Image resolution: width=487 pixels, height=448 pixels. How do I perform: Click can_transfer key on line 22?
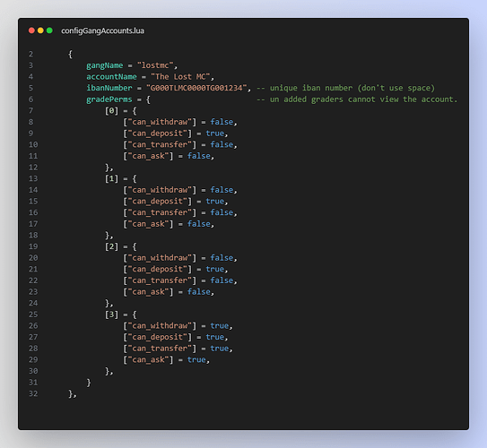pos(160,280)
